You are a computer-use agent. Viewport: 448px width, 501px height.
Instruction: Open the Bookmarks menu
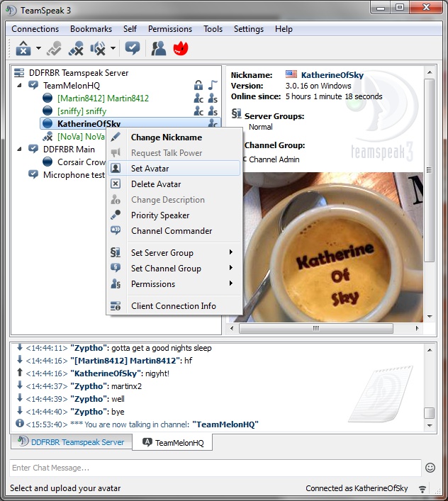click(x=91, y=29)
